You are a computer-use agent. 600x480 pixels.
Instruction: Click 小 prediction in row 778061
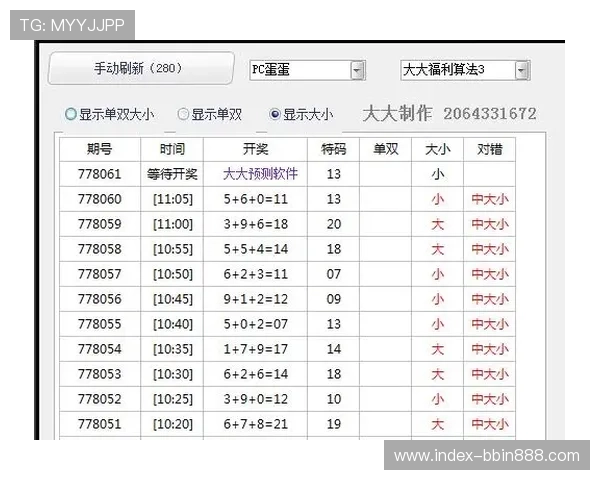[437, 174]
